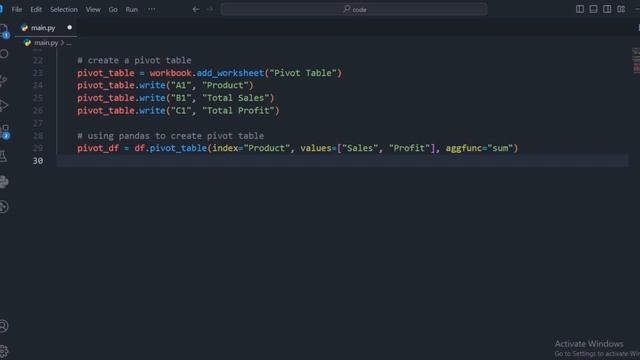Viewport: 640px width, 360px height.
Task: Open the Customize Layout icon
Action: tap(621, 9)
